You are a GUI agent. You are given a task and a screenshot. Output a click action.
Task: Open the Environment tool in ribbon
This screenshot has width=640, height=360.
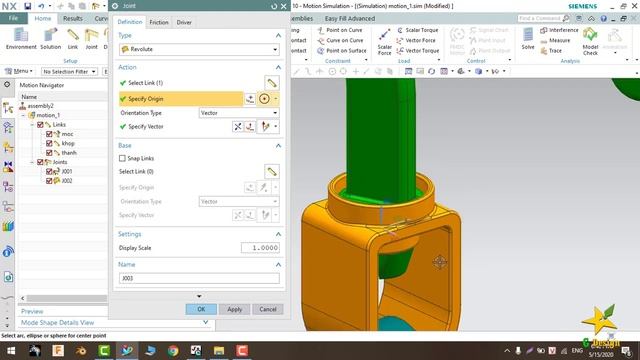pos(21,39)
